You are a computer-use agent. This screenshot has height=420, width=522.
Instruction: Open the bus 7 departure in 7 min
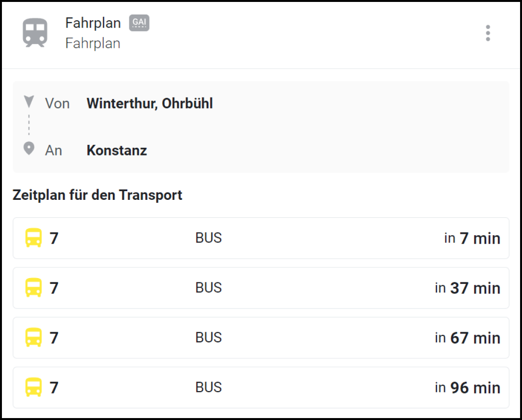(261, 238)
